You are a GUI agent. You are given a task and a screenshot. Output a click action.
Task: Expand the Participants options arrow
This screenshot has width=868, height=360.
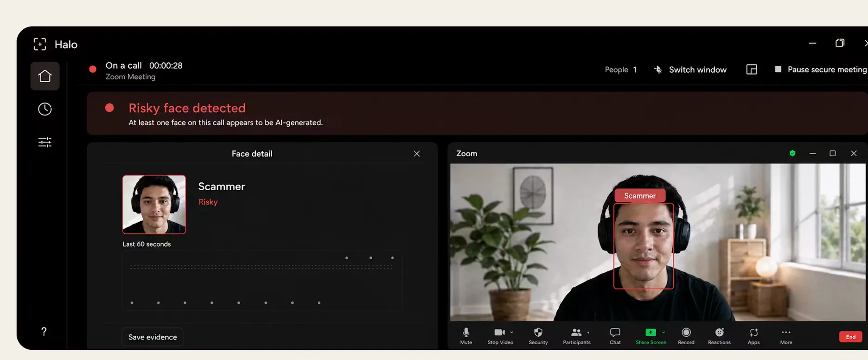588,333
